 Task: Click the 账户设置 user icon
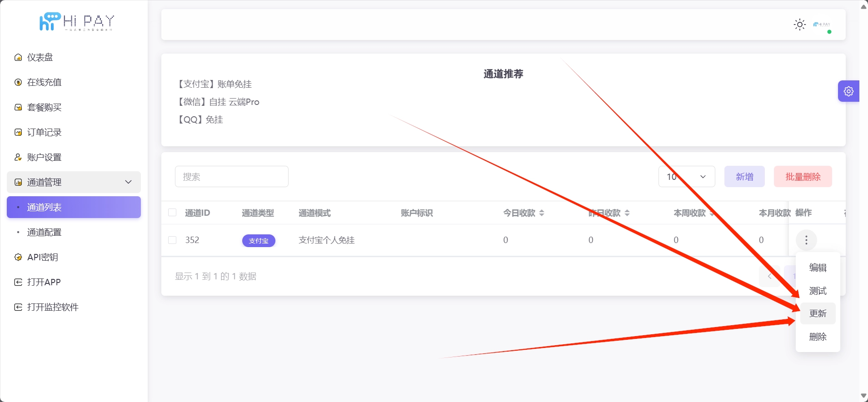[x=18, y=157]
